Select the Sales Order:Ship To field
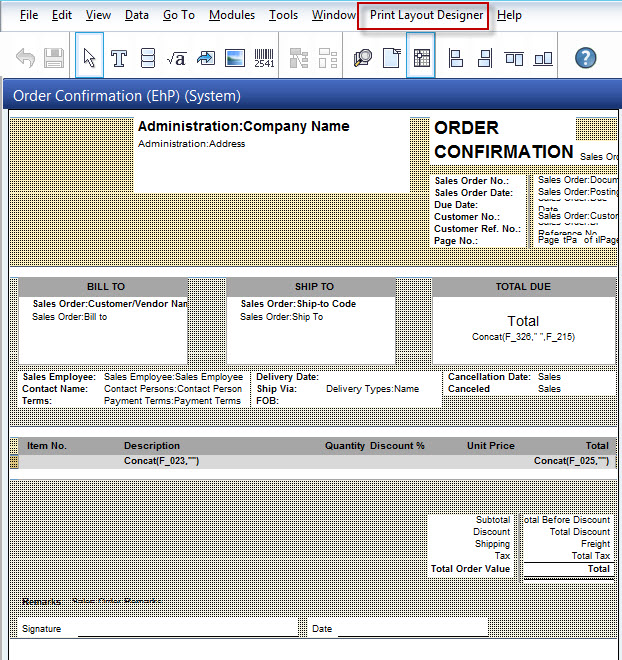The image size is (622, 660). 282,317
